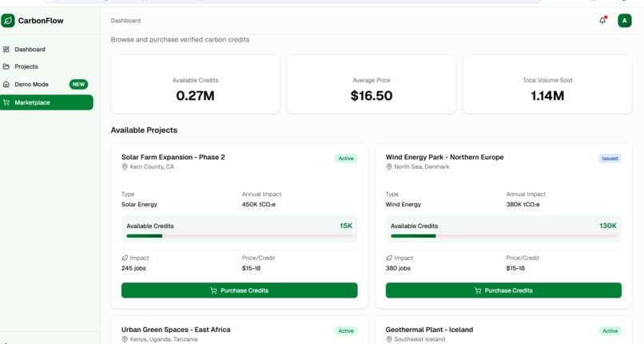The height and width of the screenshot is (344, 644).
Task: Click the NEW badge next to Demo Mode
Action: (x=78, y=84)
